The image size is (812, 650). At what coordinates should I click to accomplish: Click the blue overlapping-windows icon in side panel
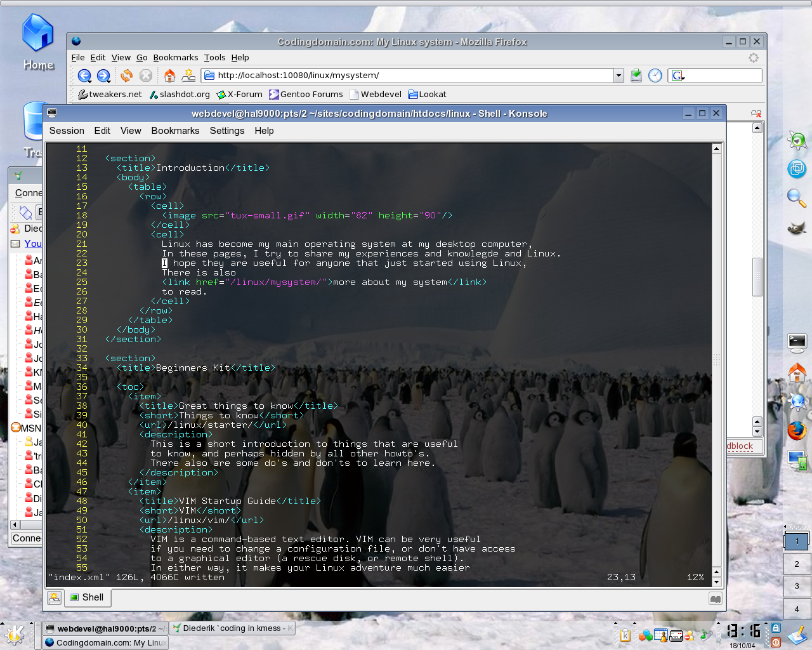[x=797, y=169]
